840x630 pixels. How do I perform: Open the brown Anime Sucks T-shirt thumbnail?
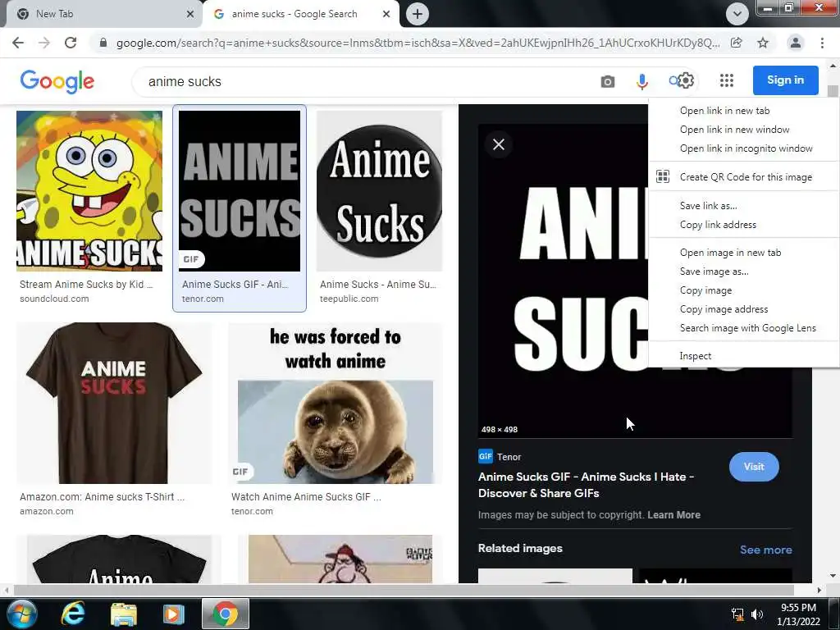click(114, 403)
